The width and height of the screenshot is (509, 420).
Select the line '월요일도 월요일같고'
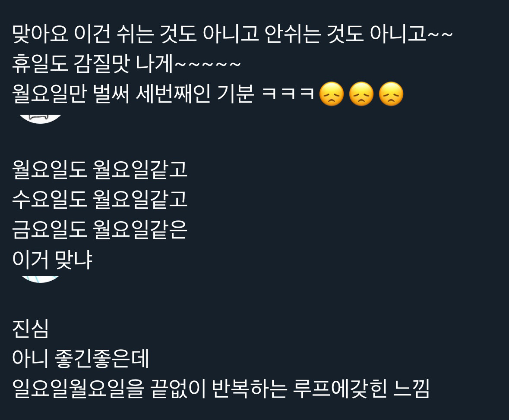(x=100, y=169)
